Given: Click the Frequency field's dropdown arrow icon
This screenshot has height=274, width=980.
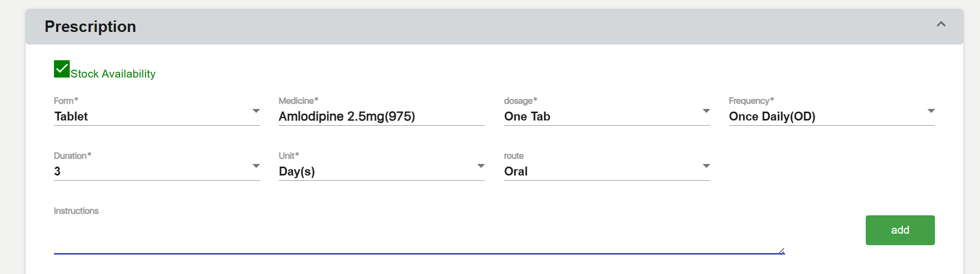Looking at the screenshot, I should [x=931, y=111].
